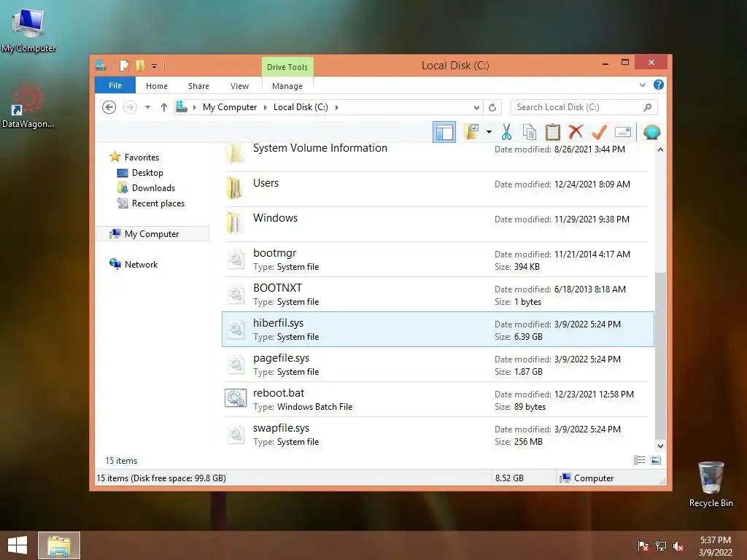The height and width of the screenshot is (560, 747).
Task: Click the scrollbar down arrow in file list
Action: pos(660,446)
